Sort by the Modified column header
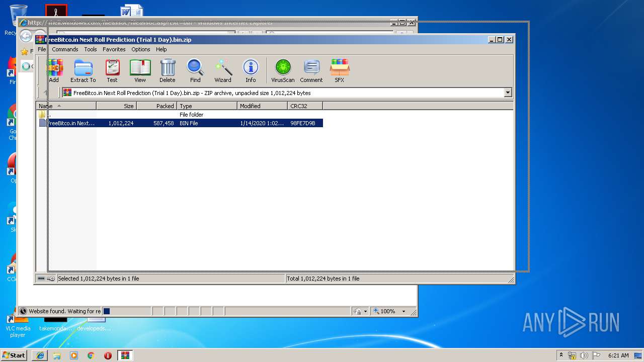Image resolution: width=644 pixels, height=362 pixels. [x=262, y=106]
